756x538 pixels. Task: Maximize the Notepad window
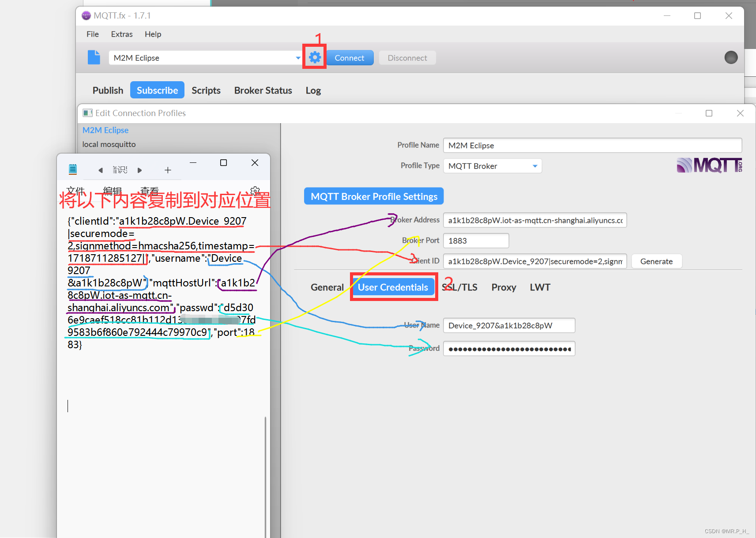click(x=223, y=163)
